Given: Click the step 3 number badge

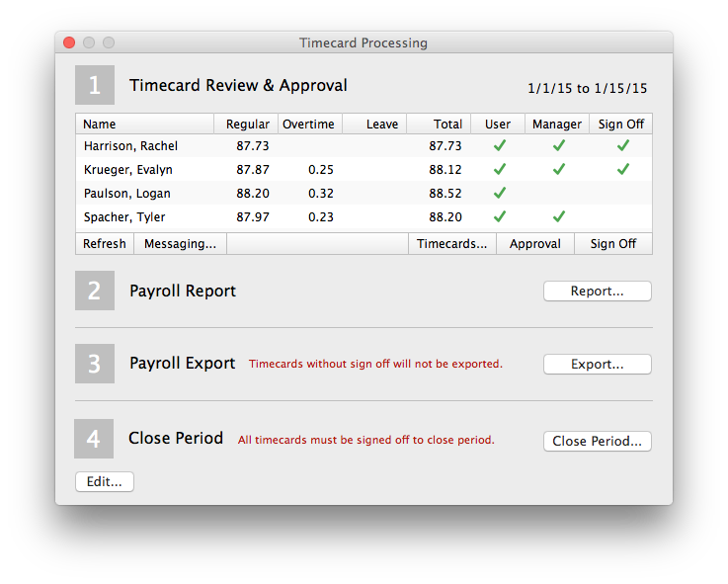Looking at the screenshot, I should point(95,364).
